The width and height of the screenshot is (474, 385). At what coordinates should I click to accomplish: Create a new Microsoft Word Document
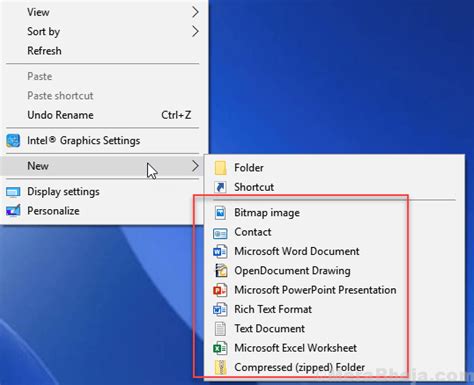334,251
